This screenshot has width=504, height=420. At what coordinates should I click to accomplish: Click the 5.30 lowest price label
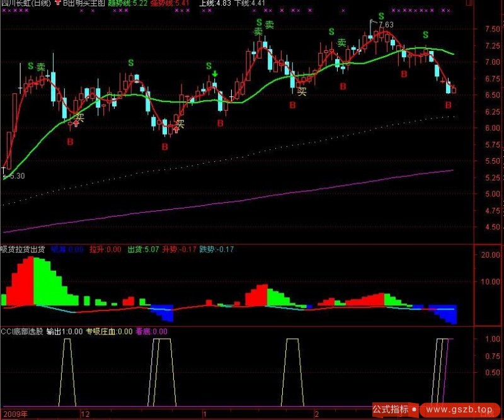[x=16, y=176]
